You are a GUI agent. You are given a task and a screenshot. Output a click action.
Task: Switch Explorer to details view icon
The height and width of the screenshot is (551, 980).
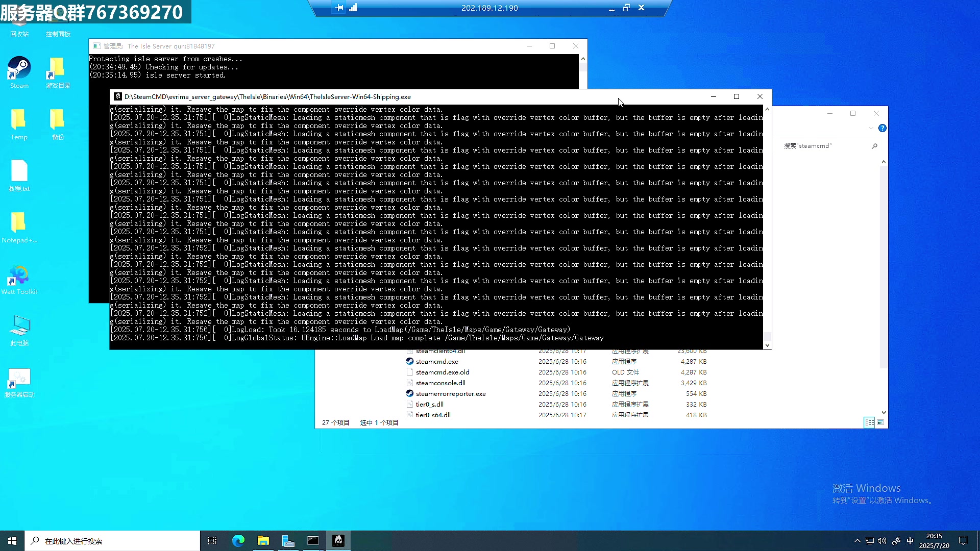pos(869,422)
